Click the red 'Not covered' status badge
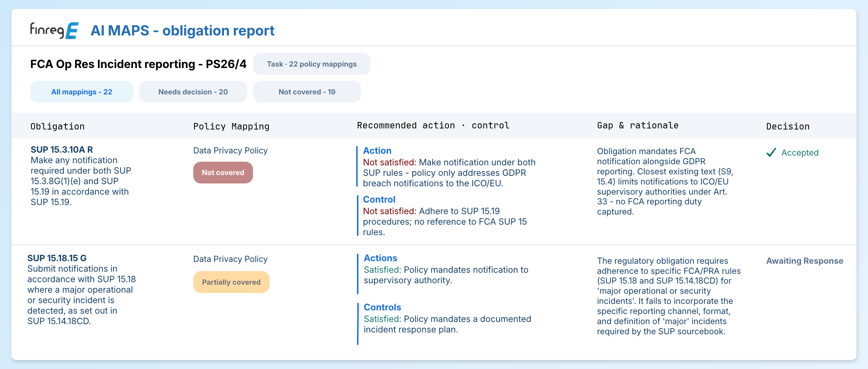 pyautogui.click(x=223, y=173)
